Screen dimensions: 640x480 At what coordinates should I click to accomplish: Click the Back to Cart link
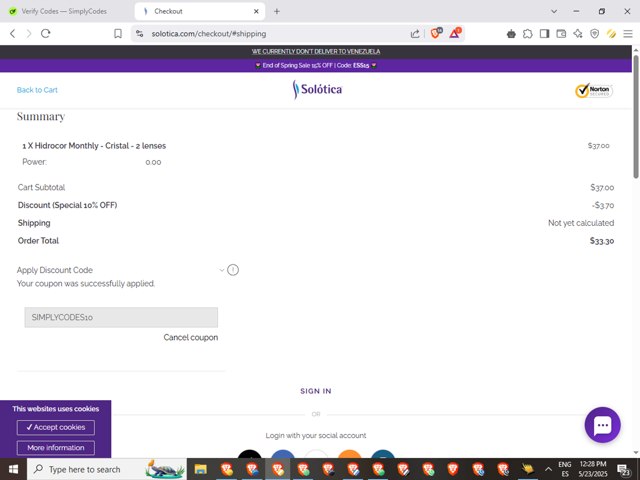[37, 90]
